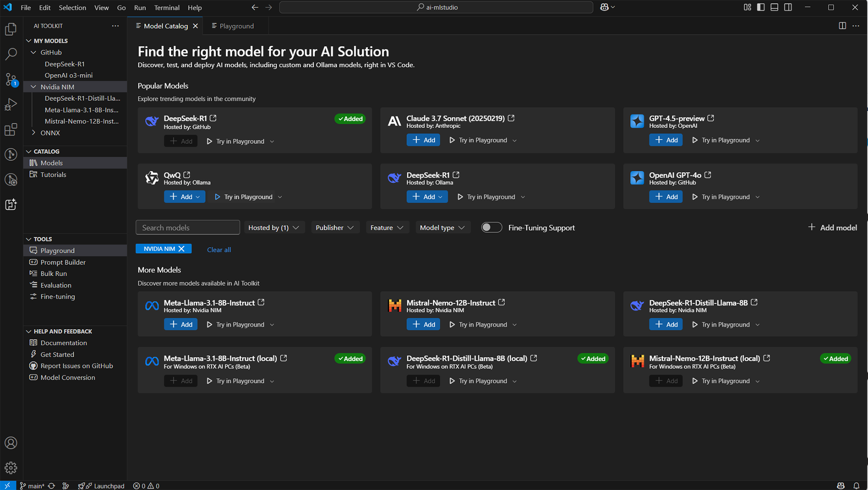Viewport: 868px width, 490px height.
Task: Click the AI Toolkit activity bar icon
Action: coord(11,204)
